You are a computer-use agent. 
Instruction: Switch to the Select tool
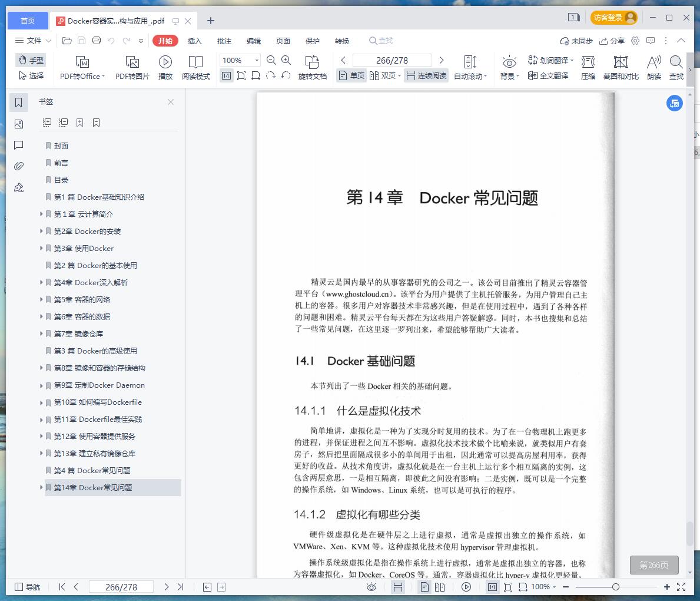coord(31,75)
